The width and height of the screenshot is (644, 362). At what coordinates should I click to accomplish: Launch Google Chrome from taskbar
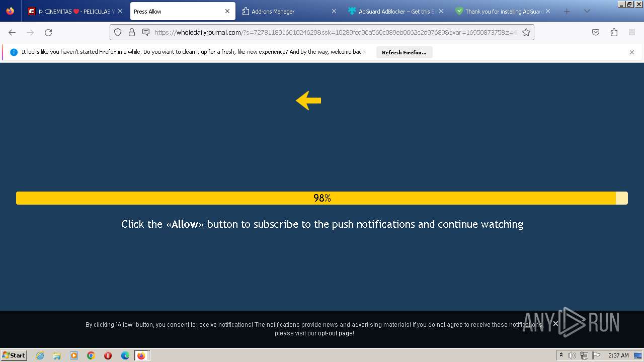91,355
